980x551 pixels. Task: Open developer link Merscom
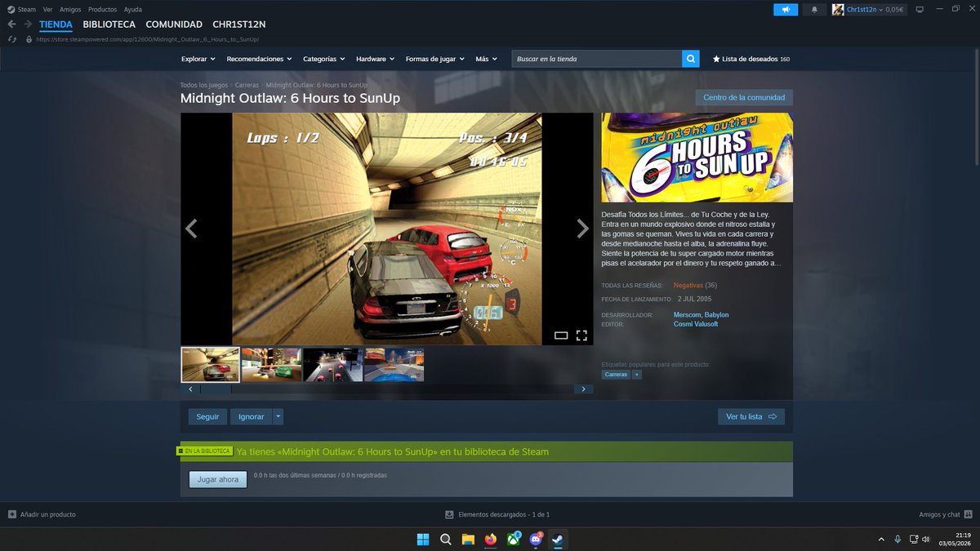click(x=687, y=315)
